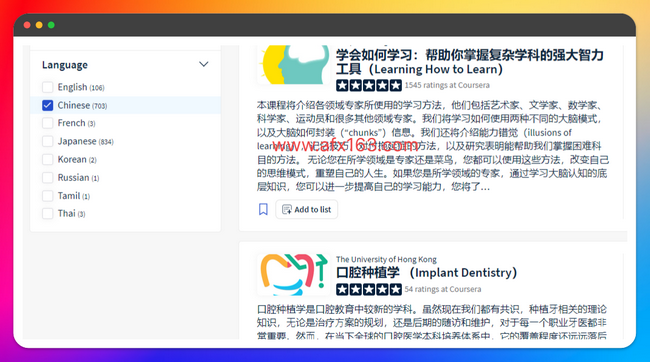Check the Tamil language filter
Viewport: 650px width, 362px height.
[x=47, y=196]
